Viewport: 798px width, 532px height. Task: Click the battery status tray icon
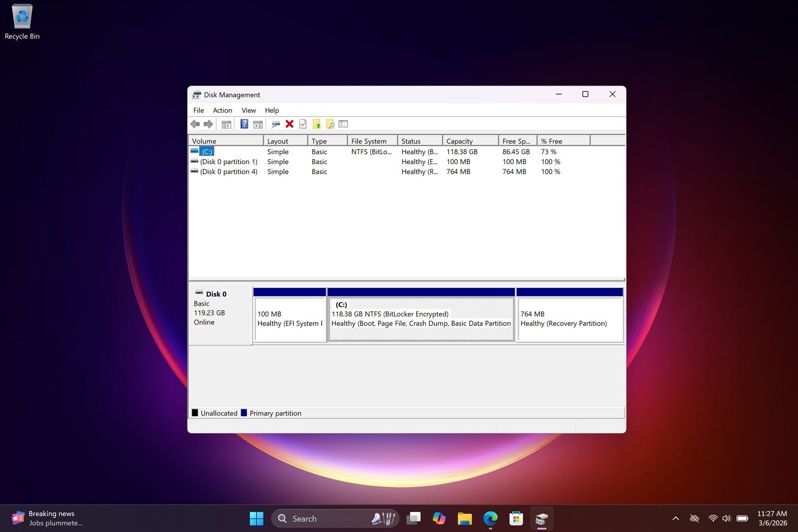click(x=743, y=519)
